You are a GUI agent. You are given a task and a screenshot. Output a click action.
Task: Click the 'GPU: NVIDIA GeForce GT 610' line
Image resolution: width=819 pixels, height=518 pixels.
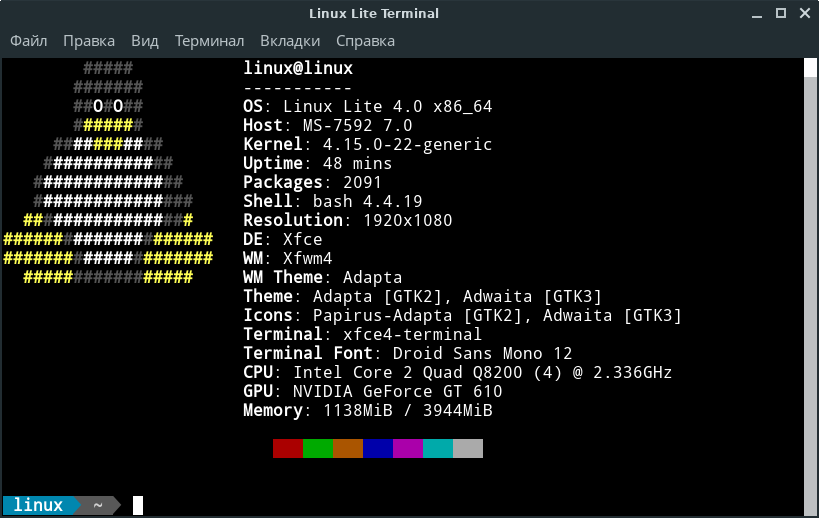click(373, 391)
